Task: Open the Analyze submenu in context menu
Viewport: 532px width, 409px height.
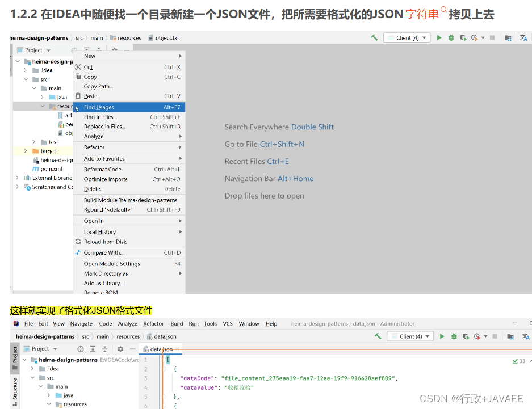Action: tap(129, 136)
